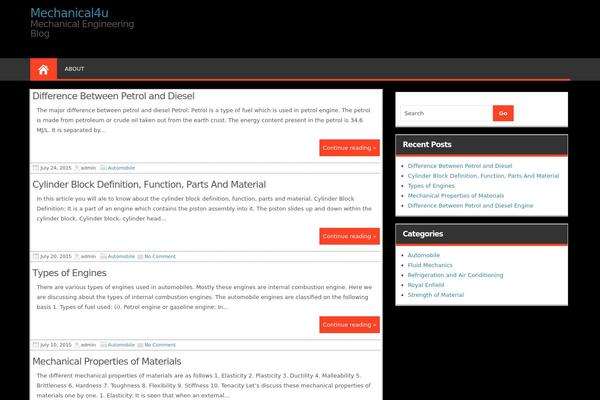Viewport: 600px width, 400px height.
Task: Submit search with the Go button
Action: (503, 113)
